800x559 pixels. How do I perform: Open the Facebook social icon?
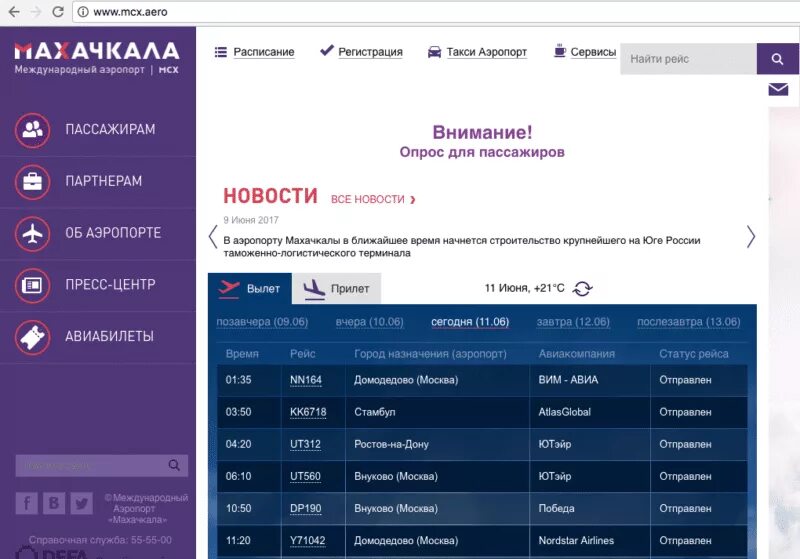pyautogui.click(x=27, y=503)
